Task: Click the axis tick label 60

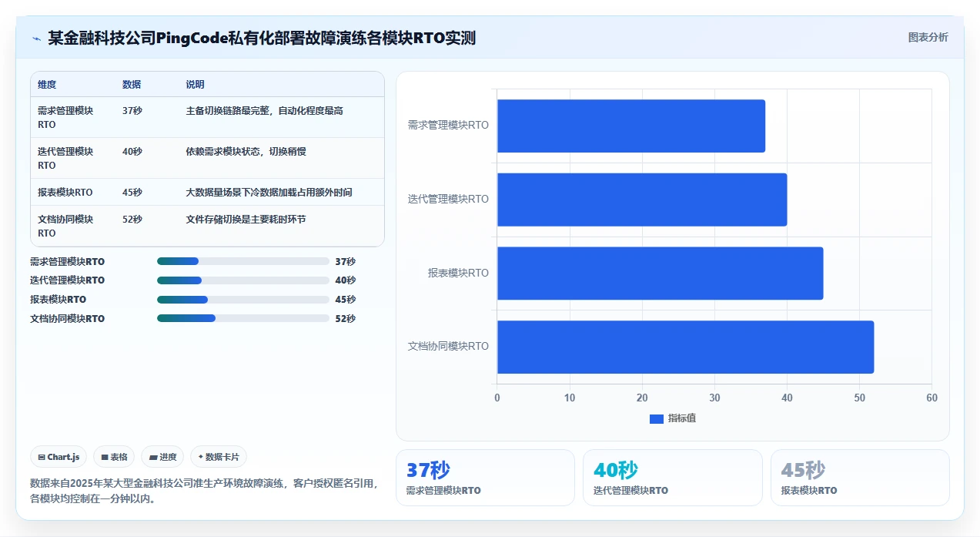Action: pos(932,398)
